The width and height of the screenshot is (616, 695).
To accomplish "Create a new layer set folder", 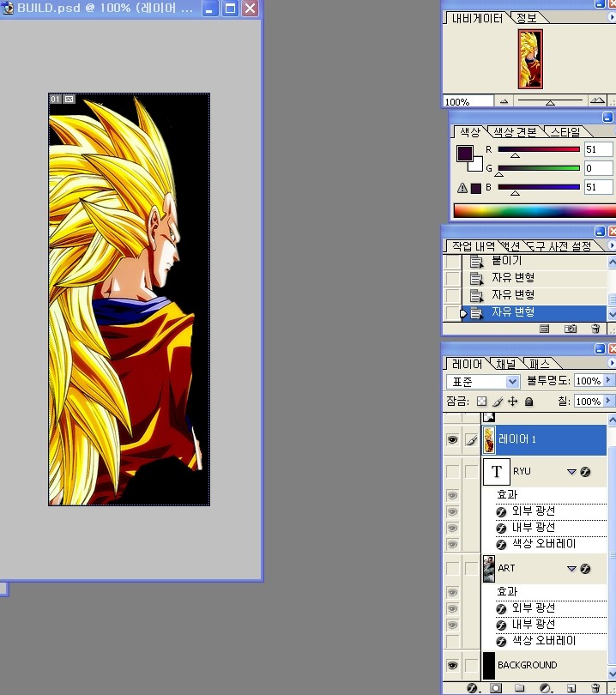I will tap(519, 688).
